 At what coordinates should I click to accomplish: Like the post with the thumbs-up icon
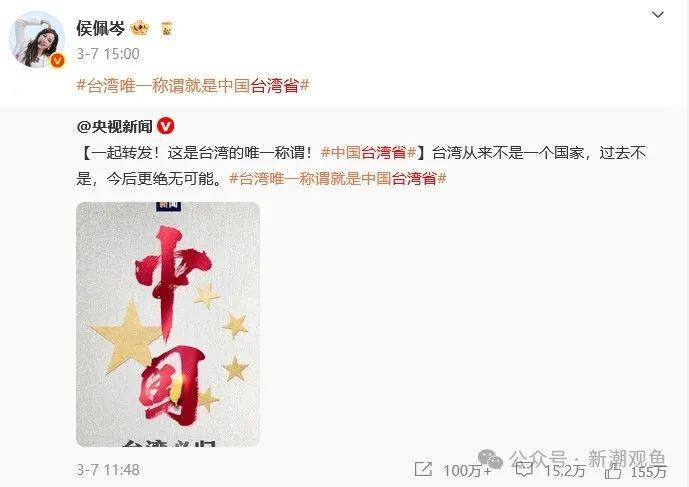613,470
